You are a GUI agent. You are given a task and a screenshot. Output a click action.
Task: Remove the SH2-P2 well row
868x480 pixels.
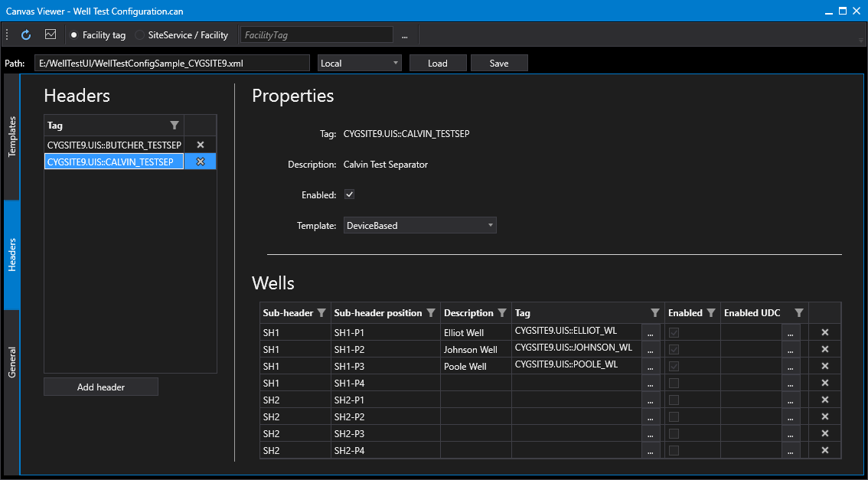tap(825, 417)
